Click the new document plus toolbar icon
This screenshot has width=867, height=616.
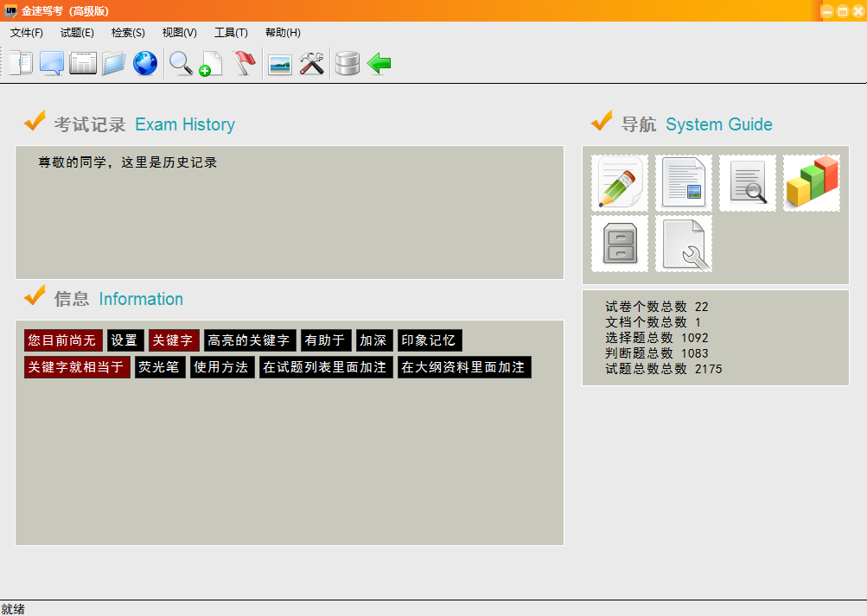click(x=211, y=63)
